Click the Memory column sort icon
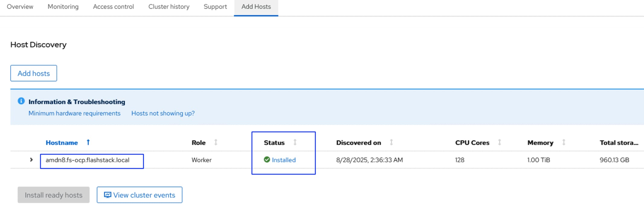The height and width of the screenshot is (219, 644). [563, 142]
